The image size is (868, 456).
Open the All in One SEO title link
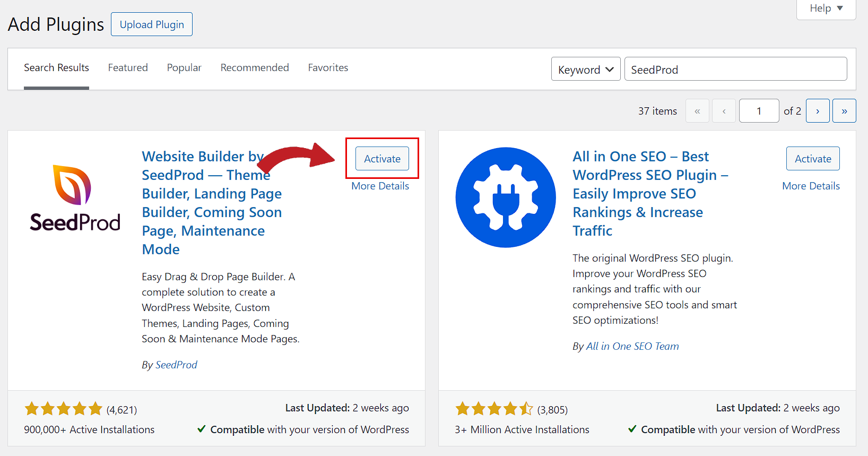(x=650, y=193)
